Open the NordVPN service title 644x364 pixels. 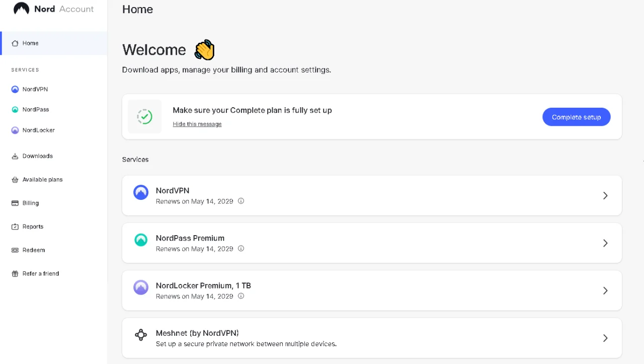tap(173, 191)
